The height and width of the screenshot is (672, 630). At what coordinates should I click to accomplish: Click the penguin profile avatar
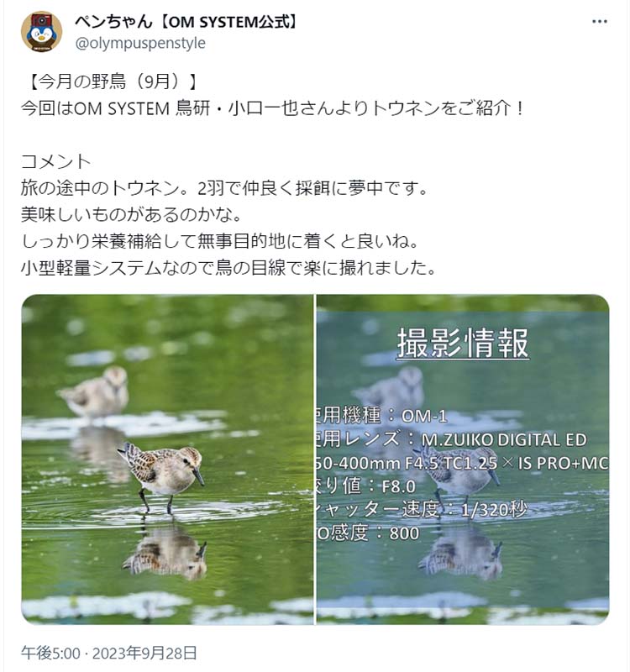(x=41, y=32)
